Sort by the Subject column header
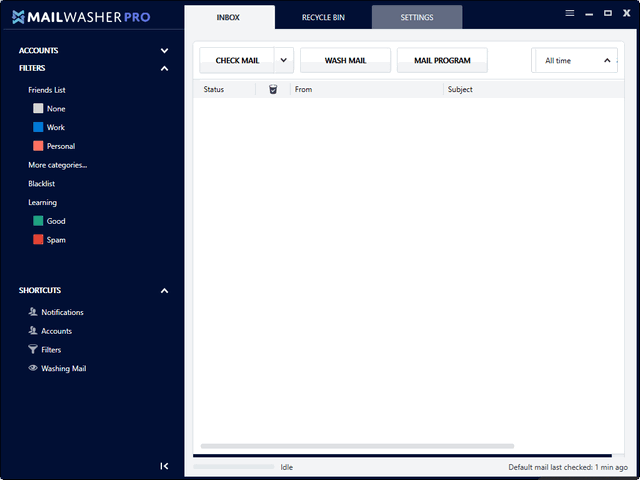This screenshot has width=640, height=480. pos(460,89)
